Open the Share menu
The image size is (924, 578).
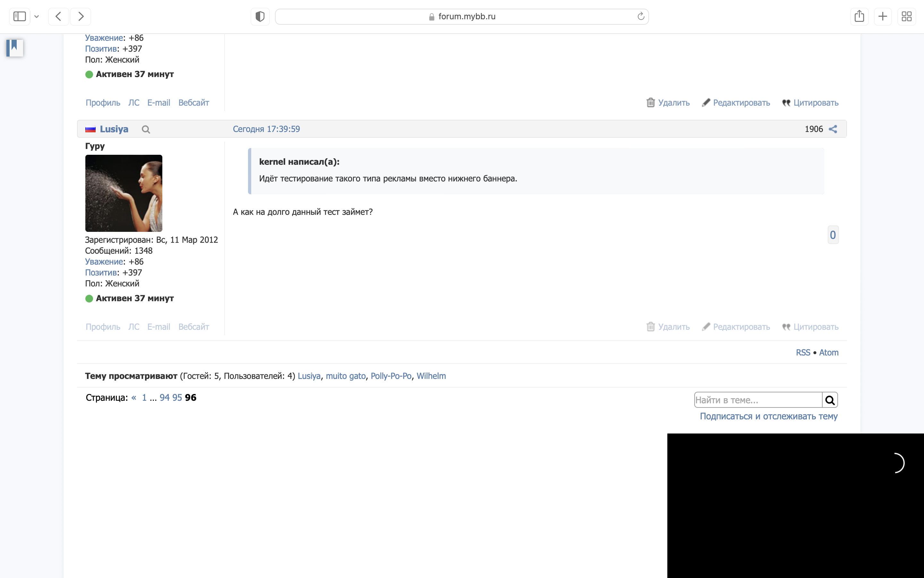[860, 16]
